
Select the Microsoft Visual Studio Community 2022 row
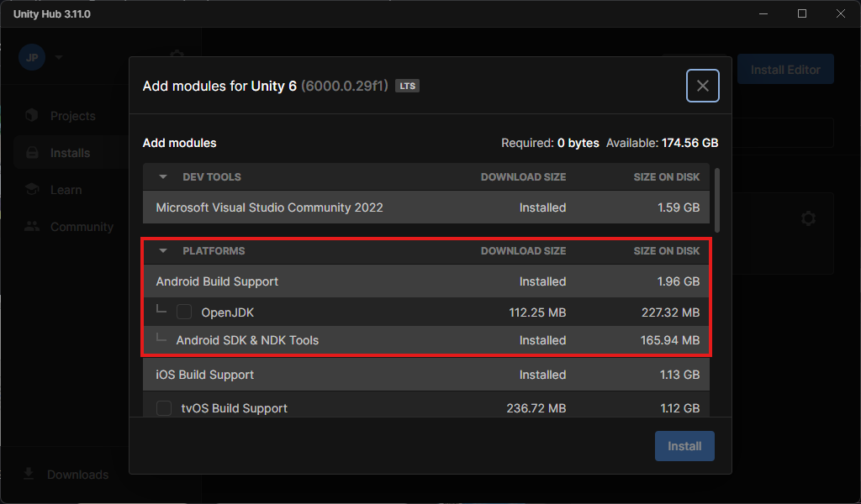(x=426, y=207)
